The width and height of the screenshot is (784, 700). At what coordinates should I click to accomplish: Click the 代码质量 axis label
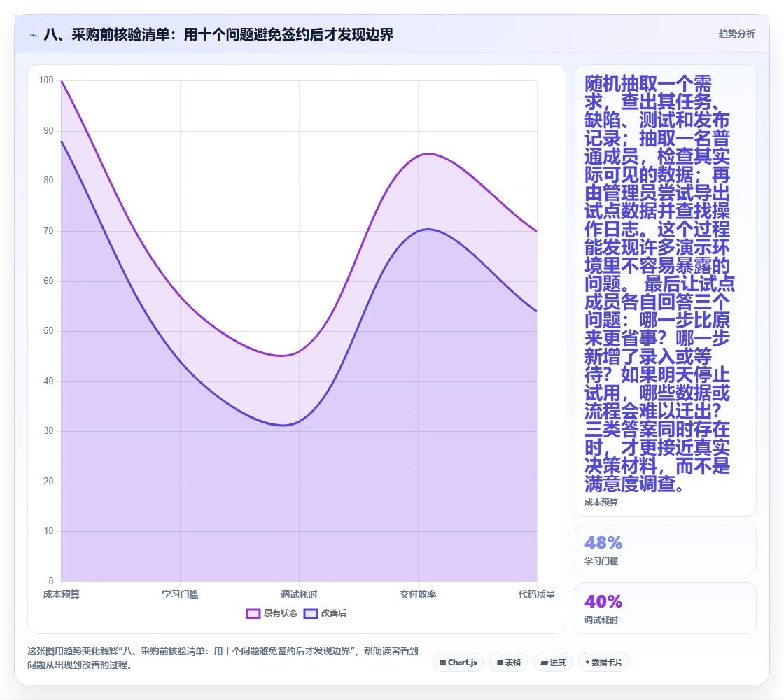tap(536, 594)
